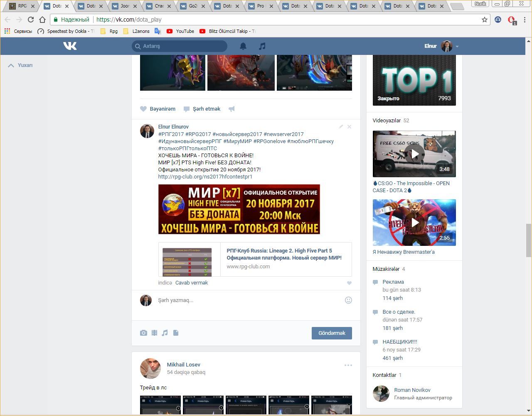Open the Blitz Ölümcül Takip bookmark
Image resolution: width=532 pixels, height=416 pixels.
point(227,31)
